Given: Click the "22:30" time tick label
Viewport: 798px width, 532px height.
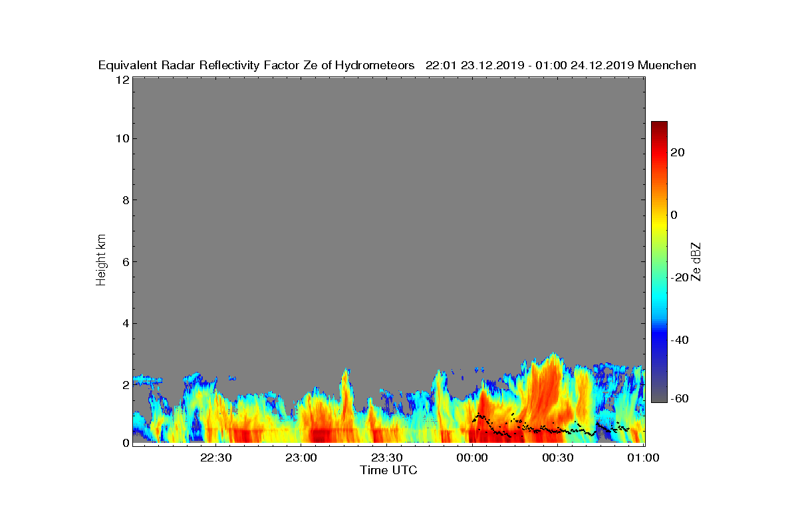Looking at the screenshot, I should 215,457.
